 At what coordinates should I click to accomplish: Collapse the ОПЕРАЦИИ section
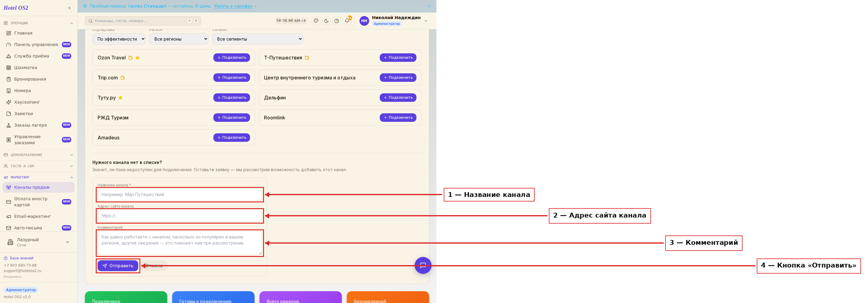point(39,23)
